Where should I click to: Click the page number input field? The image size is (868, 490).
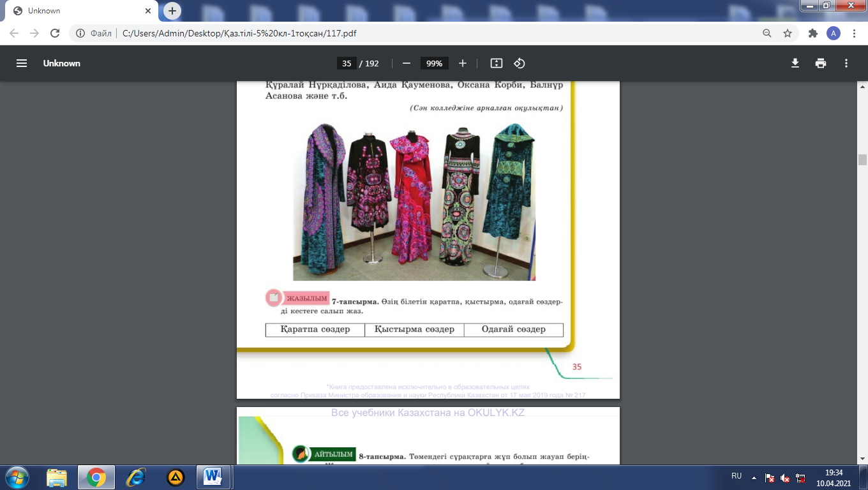tap(347, 63)
